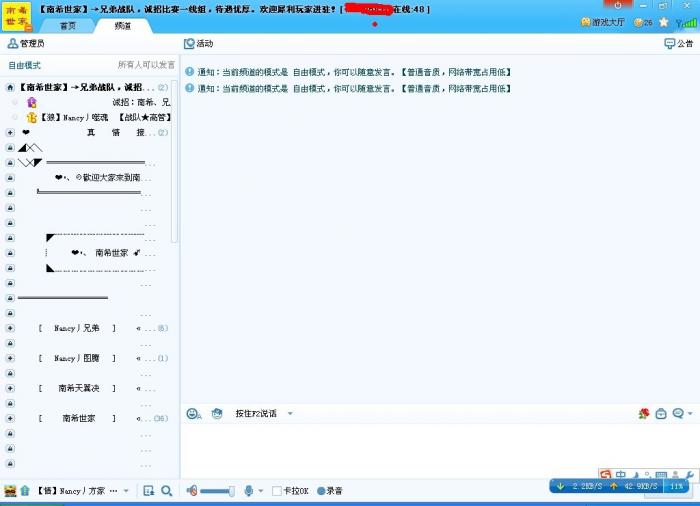The height and width of the screenshot is (506, 700).
Task: Click the power button in the title bar
Action: pos(618,5)
